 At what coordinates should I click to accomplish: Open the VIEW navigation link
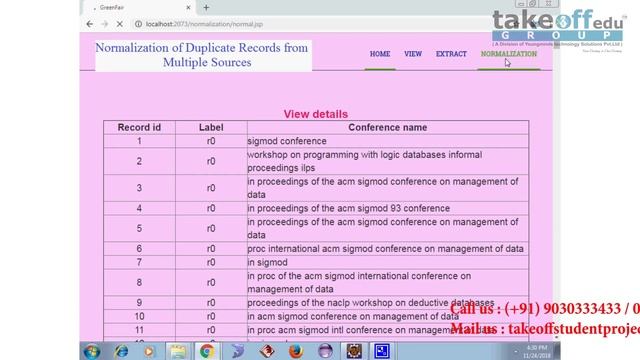tap(413, 54)
